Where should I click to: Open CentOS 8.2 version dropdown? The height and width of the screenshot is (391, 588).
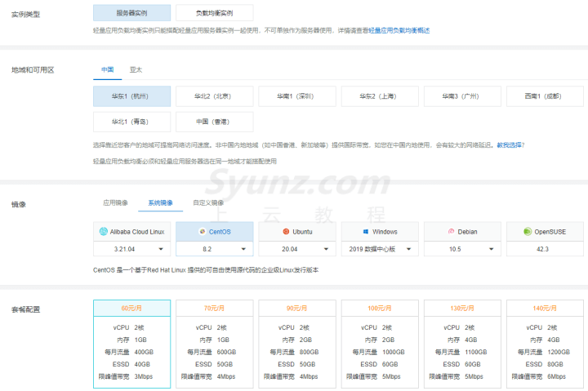(215, 249)
